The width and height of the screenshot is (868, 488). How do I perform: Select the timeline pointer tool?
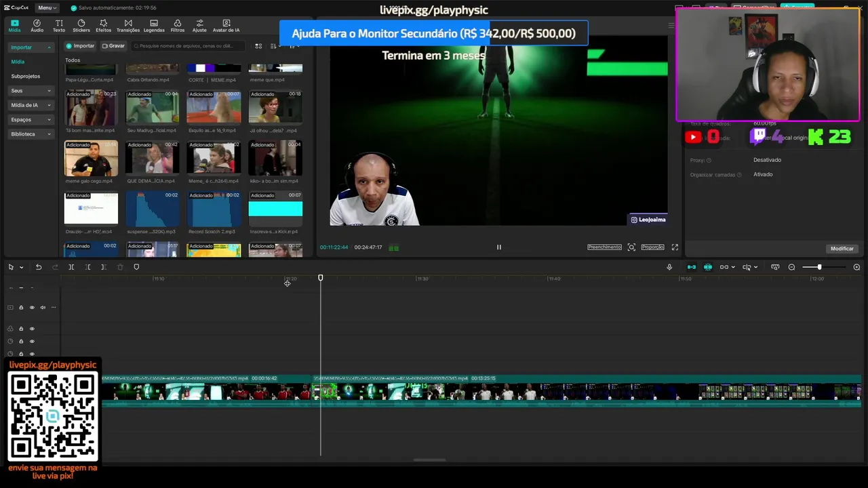(x=11, y=267)
